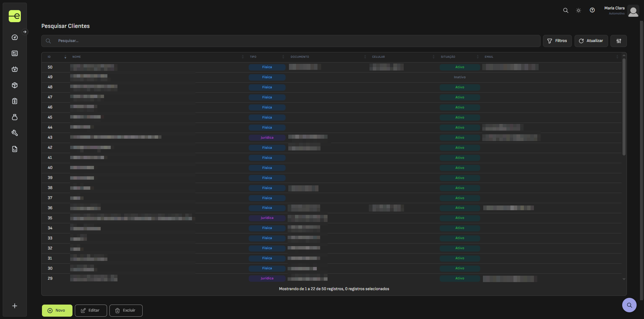Open the report chart file sidebar icon
Screen dimensions: 644x319
coord(15,149)
